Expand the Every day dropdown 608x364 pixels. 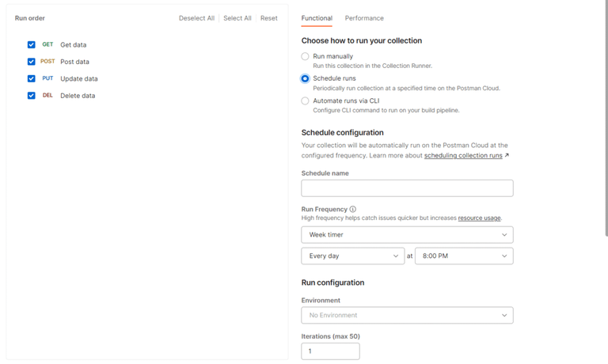[353, 256]
